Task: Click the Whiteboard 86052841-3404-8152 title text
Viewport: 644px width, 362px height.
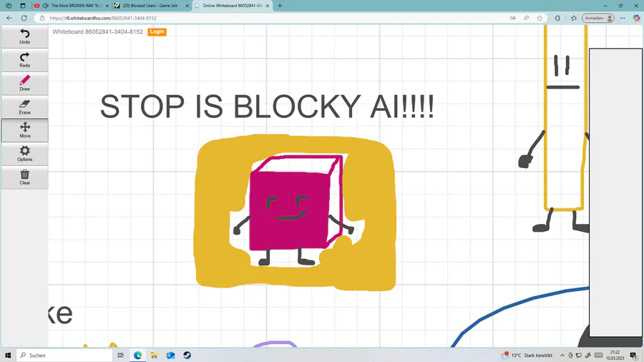Action: tap(98, 31)
